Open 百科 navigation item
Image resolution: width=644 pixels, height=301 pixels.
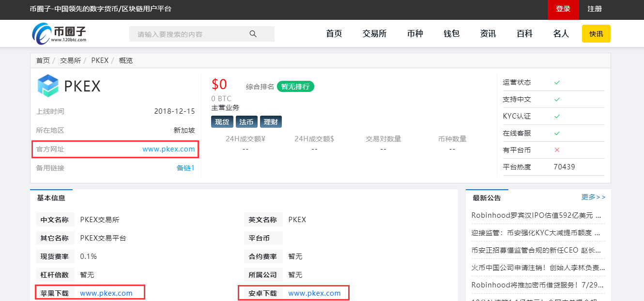coord(524,33)
